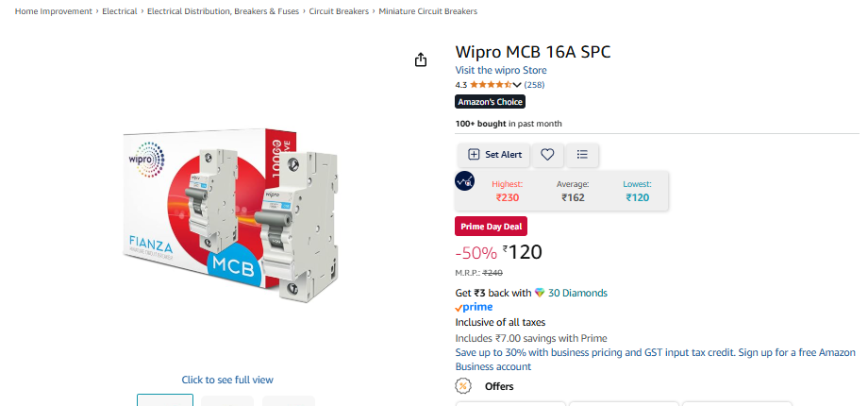Screen dimensions: 868x406
Task: Click the Prime Day Deal badge
Action: pyautogui.click(x=492, y=226)
